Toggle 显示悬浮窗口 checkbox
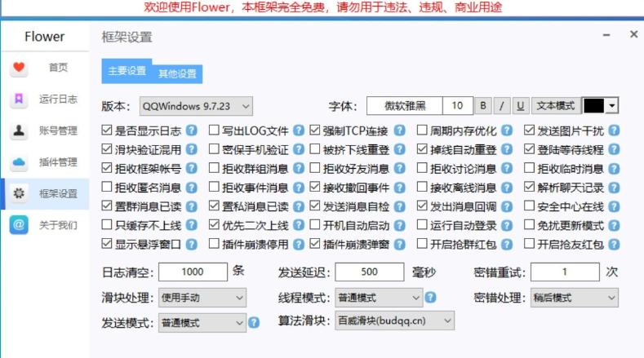The image size is (644, 358). click(107, 244)
